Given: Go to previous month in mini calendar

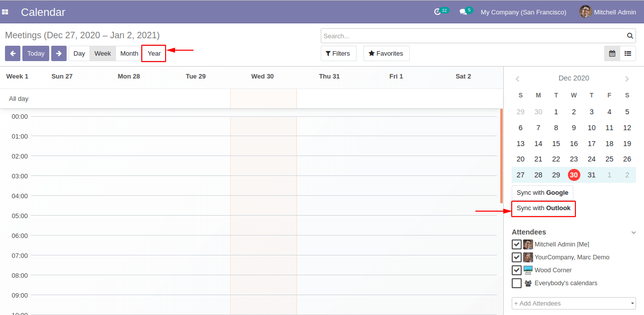Looking at the screenshot, I should click(517, 79).
